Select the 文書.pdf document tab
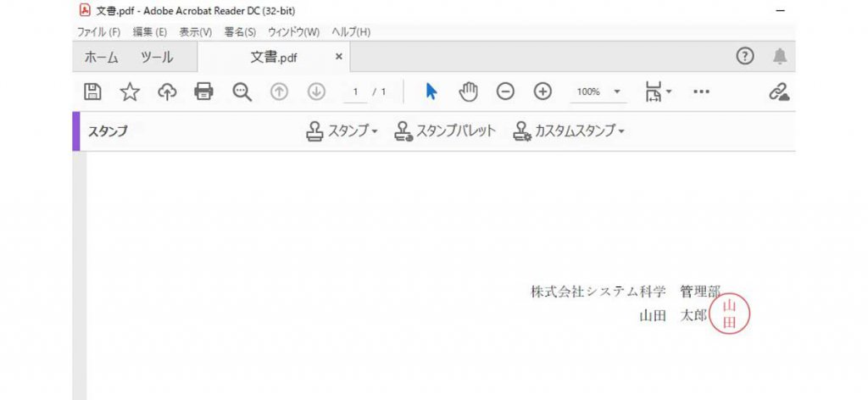 click(x=274, y=57)
